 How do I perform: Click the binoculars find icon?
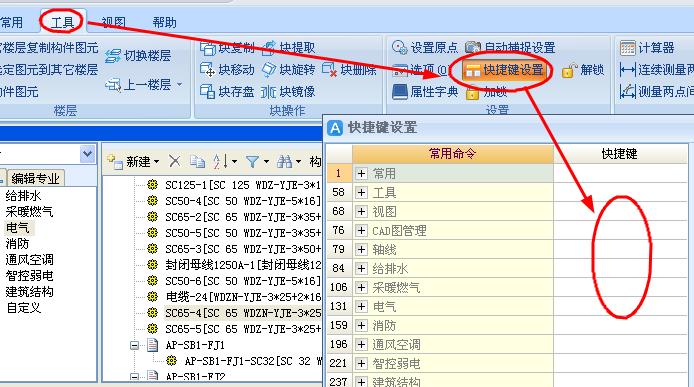[x=285, y=162]
